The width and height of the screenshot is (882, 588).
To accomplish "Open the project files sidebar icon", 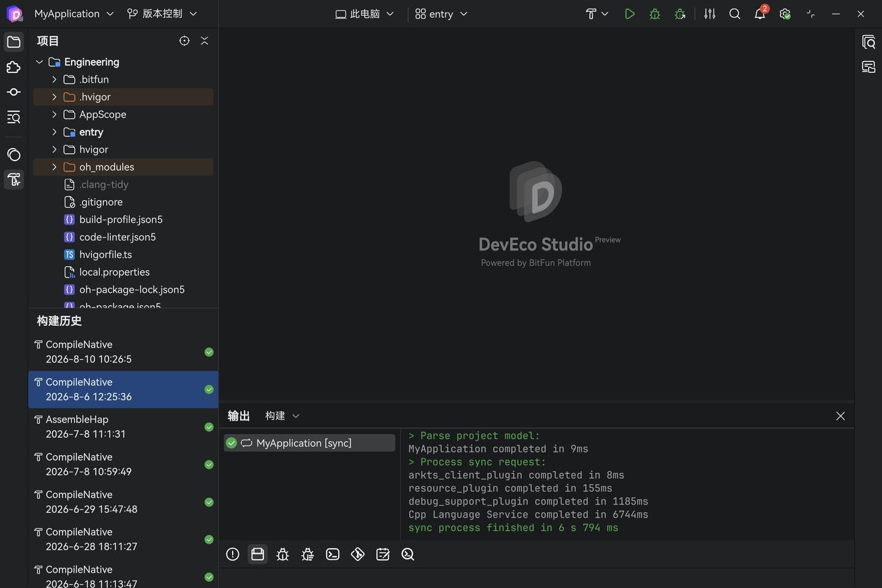I will pyautogui.click(x=13, y=42).
